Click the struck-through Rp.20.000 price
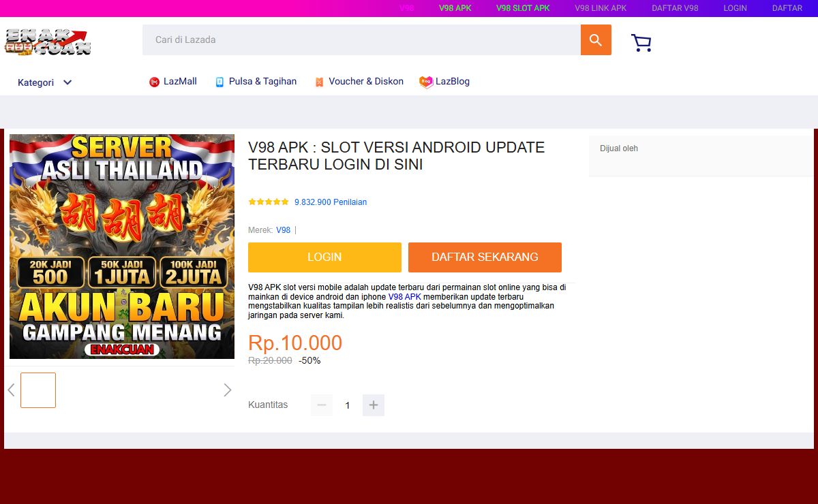The height and width of the screenshot is (504, 818). [x=270, y=360]
